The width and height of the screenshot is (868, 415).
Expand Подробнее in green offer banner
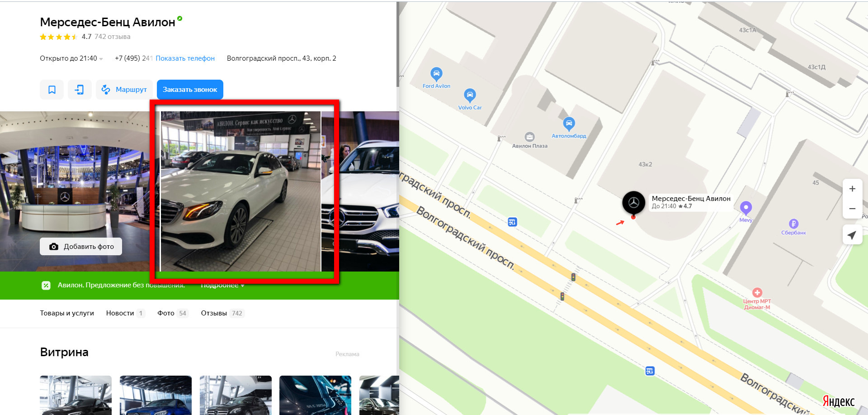tap(222, 285)
